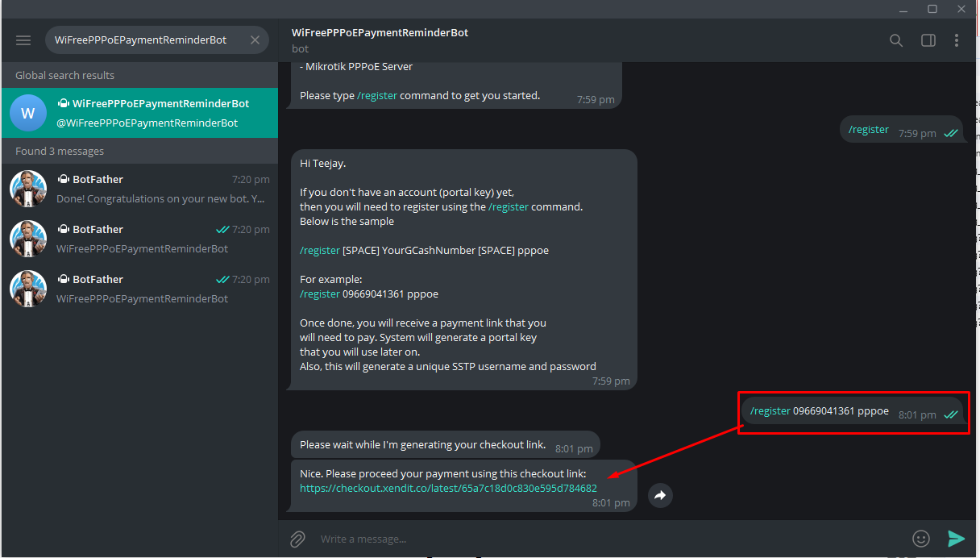Clear the search box using the X icon
Screen dimensions: 980x558
pyautogui.click(x=255, y=40)
